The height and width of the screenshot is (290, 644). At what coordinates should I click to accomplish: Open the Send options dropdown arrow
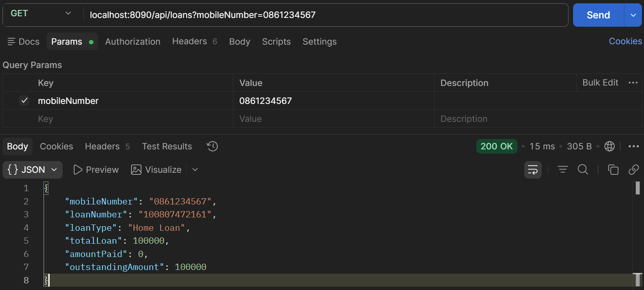point(633,15)
